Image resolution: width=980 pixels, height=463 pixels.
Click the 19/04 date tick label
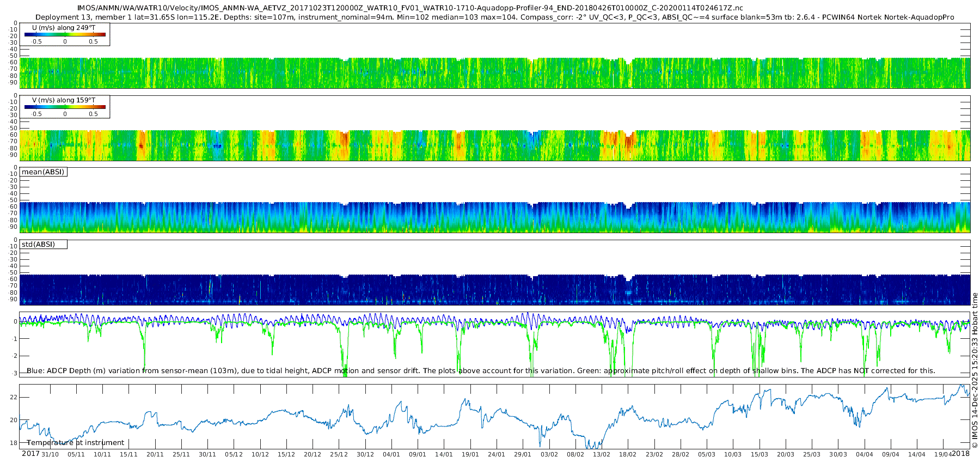coord(943,454)
